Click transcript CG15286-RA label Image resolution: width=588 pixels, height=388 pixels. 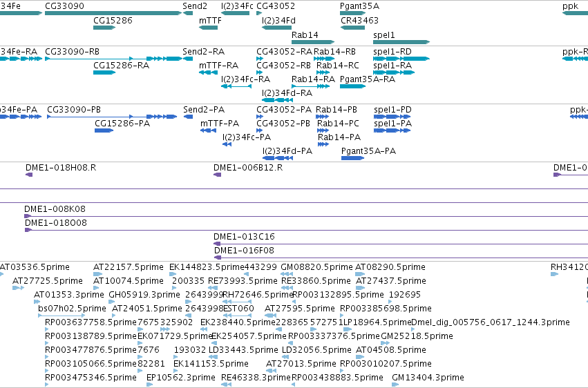(122, 65)
